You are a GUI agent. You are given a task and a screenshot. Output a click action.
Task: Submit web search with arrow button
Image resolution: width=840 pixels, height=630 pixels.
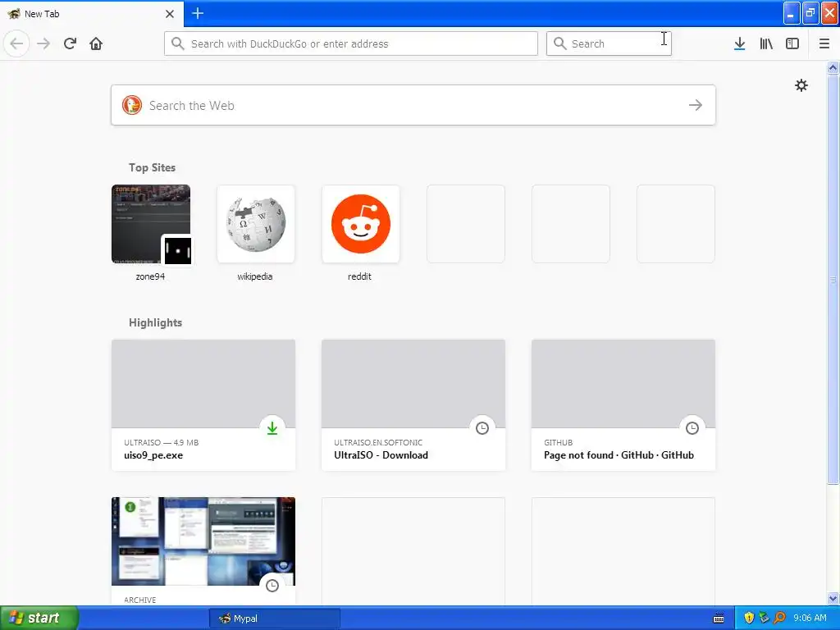696,105
